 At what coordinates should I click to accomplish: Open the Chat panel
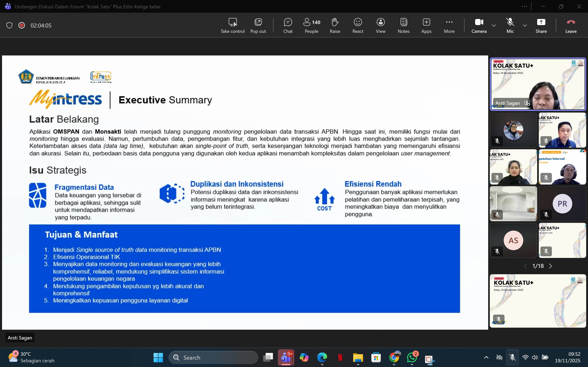tap(288, 25)
